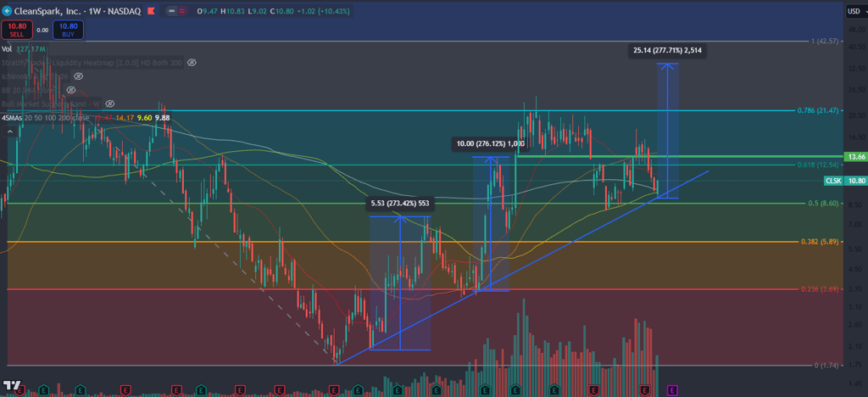
Task: Click the grey minus icon beside the red flag
Action: click(x=173, y=11)
